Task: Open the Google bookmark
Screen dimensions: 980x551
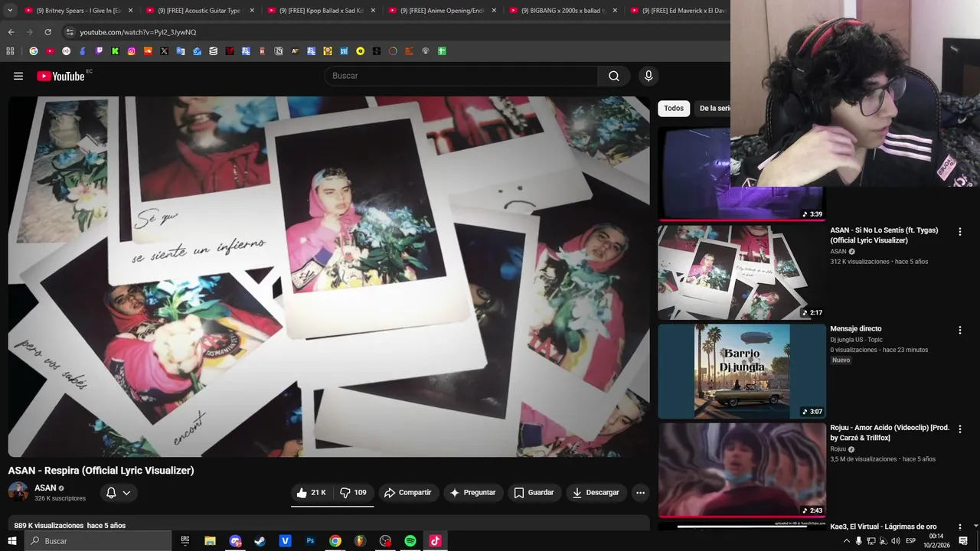Action: pyautogui.click(x=33, y=51)
